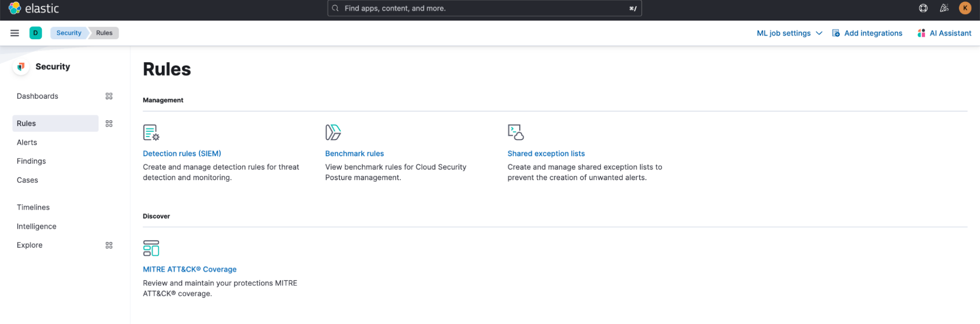Open the MITRE ATT&CK Coverage link
Screen dimensions: 980x324
coord(190,270)
